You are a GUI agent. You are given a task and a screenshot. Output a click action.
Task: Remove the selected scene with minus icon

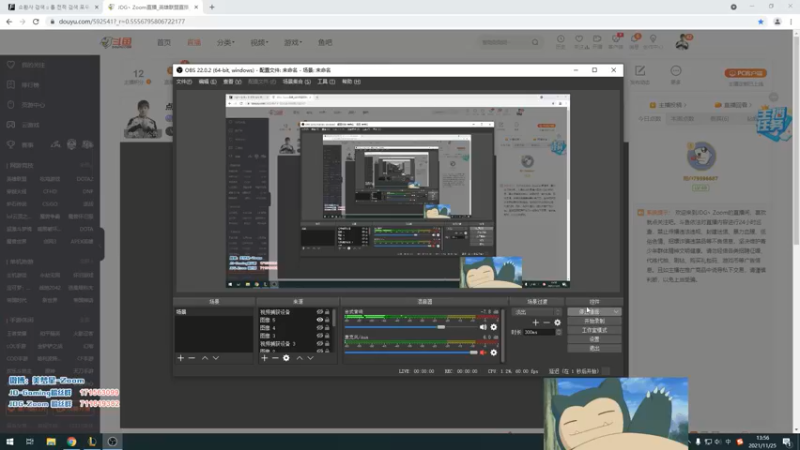[192, 358]
